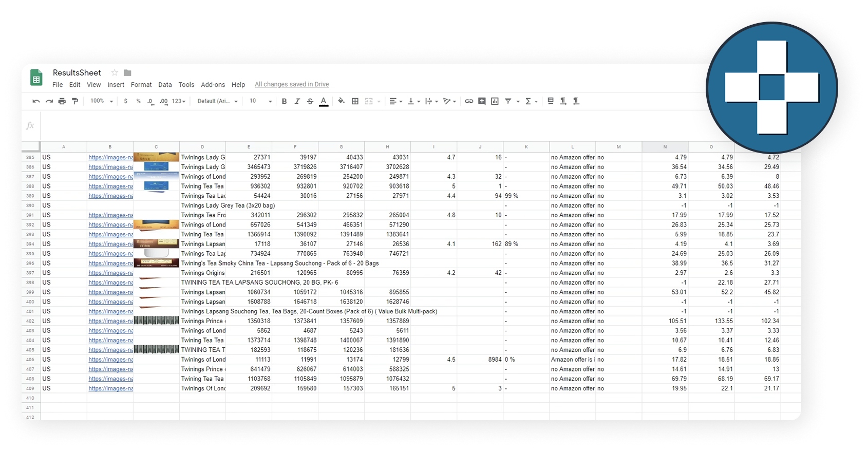This screenshot has width=868, height=450.
Task: Select row 390 header
Action: click(x=30, y=205)
